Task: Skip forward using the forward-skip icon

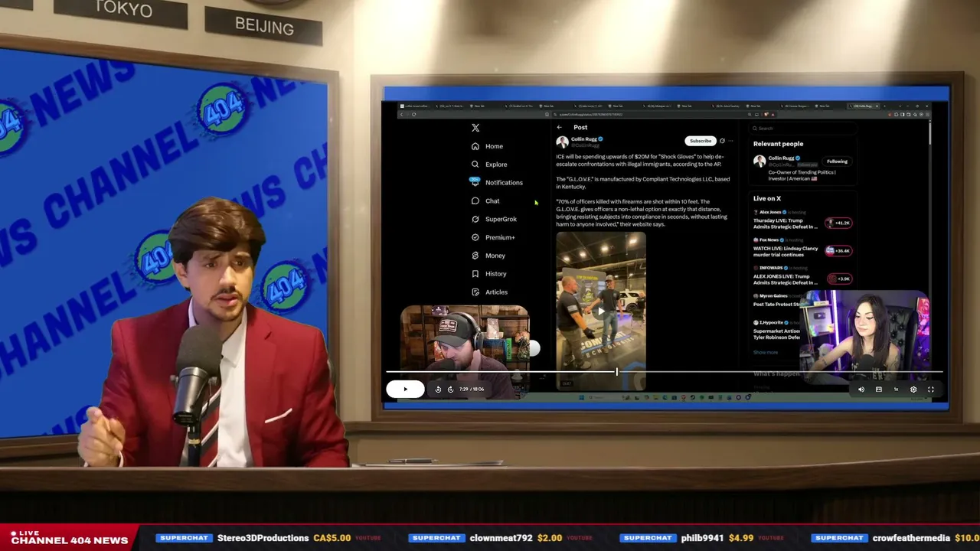Action: (x=450, y=390)
